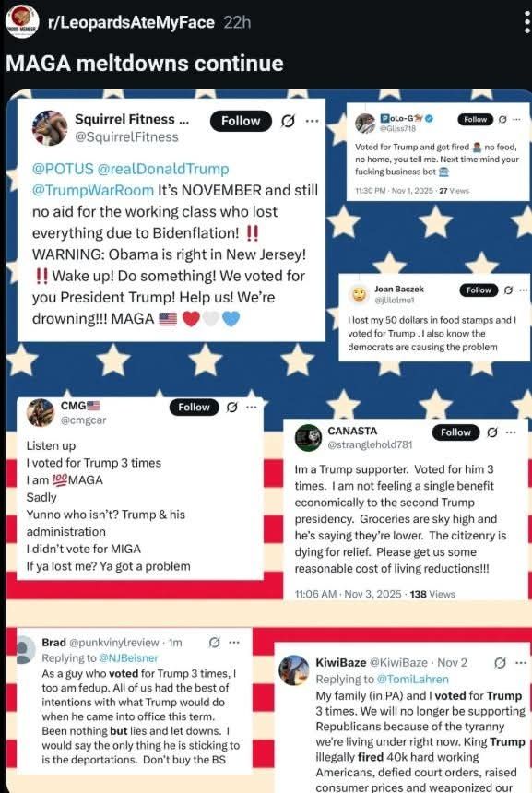Follow Squirrel Fitness account

coord(241,121)
